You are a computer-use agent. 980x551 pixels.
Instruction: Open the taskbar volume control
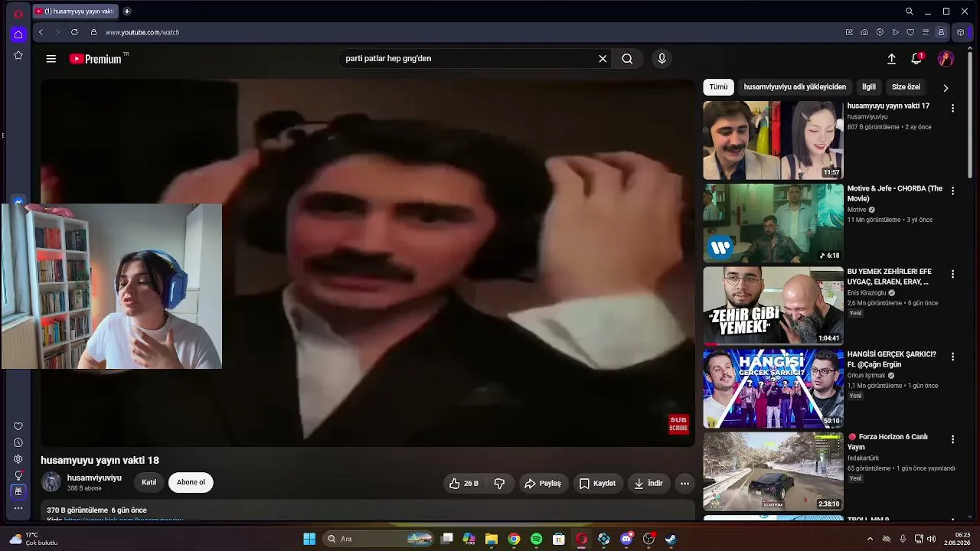click(x=932, y=539)
